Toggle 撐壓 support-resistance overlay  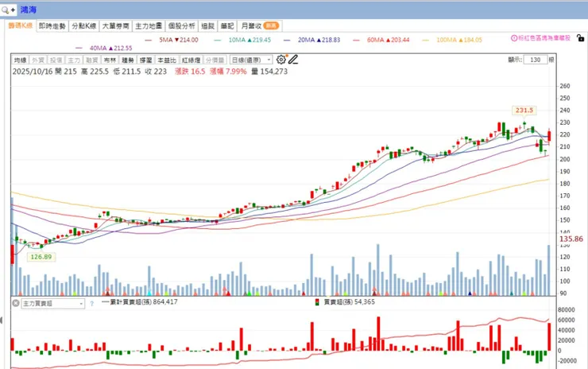[146, 60]
